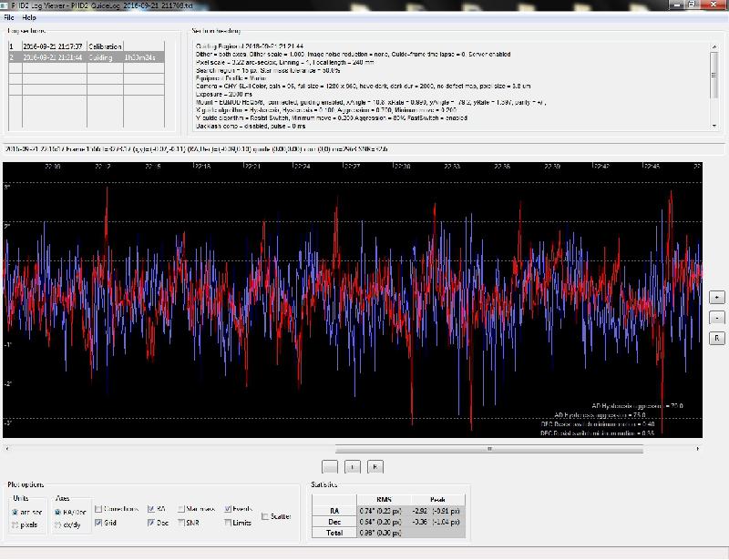The height and width of the screenshot is (560, 729).
Task: Click the horizontal R reset button below graph
Action: point(375,466)
